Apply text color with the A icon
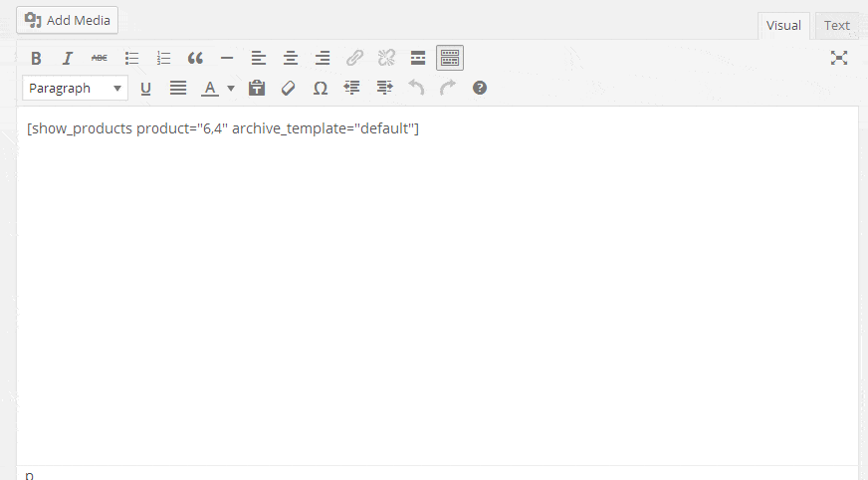The width and height of the screenshot is (868, 480). (210, 88)
